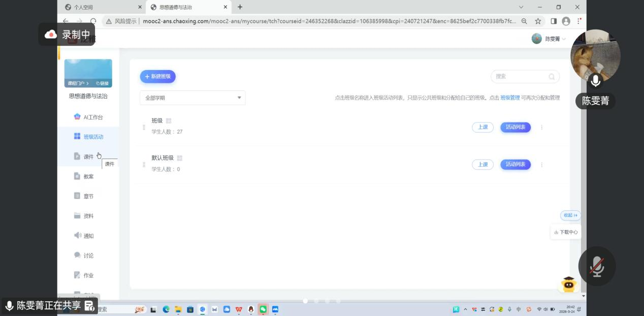Click the 新建班级 button
Screen dimensions: 644x316
pyautogui.click(x=158, y=76)
